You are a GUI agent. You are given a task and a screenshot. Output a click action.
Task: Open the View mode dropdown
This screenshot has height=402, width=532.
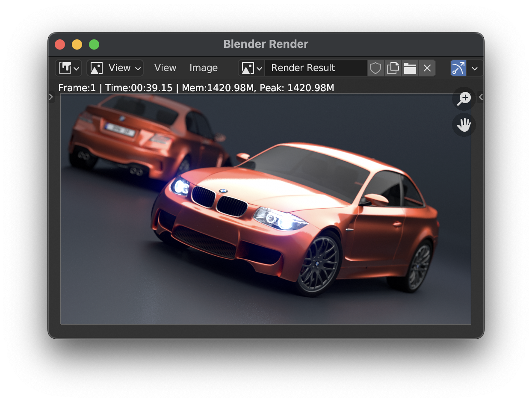coord(115,68)
